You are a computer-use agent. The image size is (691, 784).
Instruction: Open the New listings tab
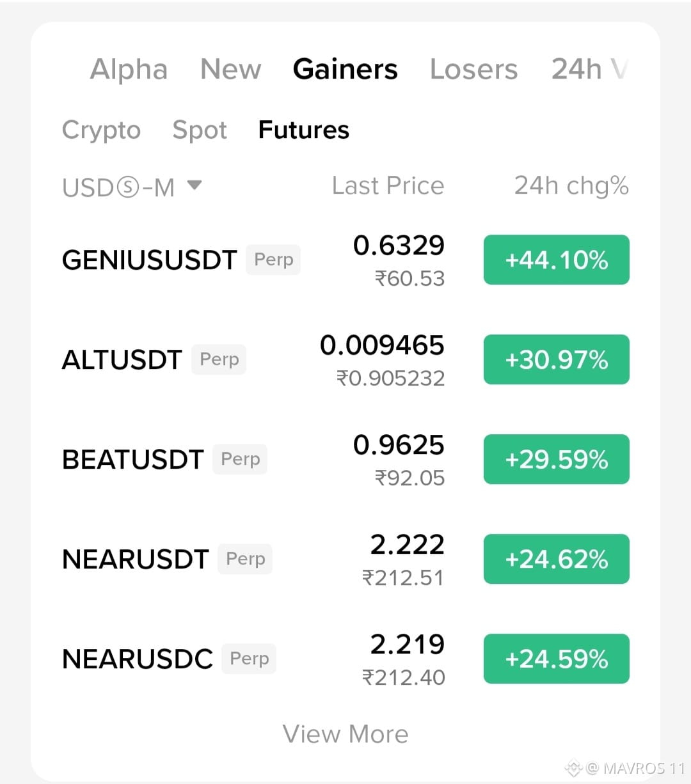click(231, 69)
